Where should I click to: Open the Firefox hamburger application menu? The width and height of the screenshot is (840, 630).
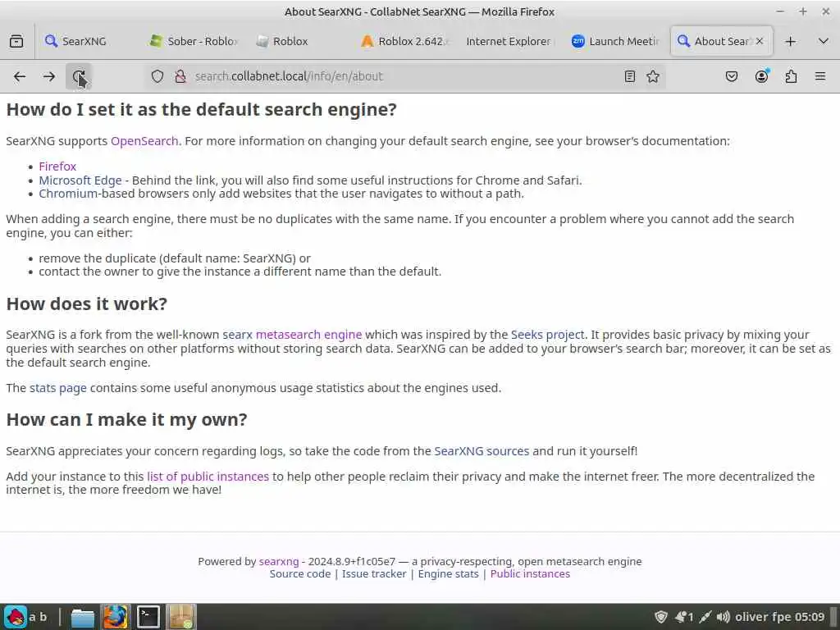click(820, 76)
